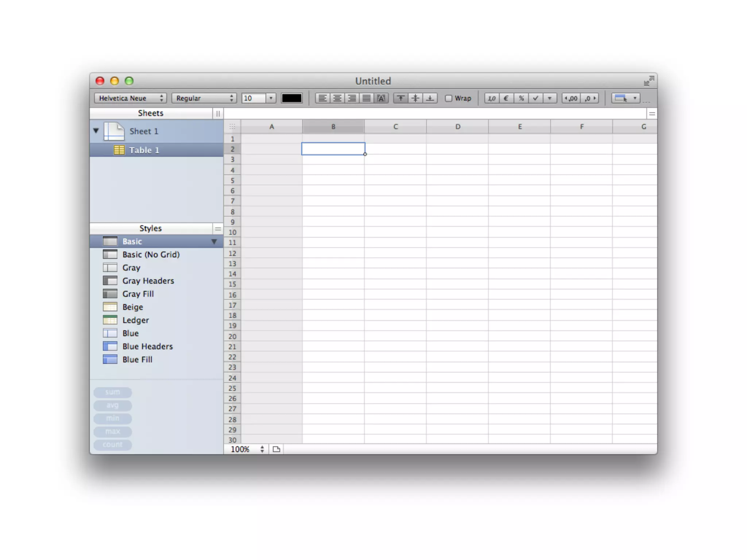This screenshot has width=747, height=560.
Task: Open the Regular font style dropdown
Action: (x=204, y=98)
